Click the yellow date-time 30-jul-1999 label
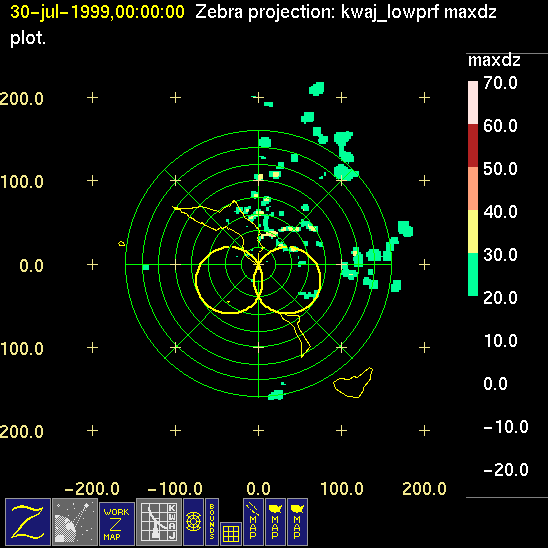Viewport: 548px width, 548px height. pyautogui.click(x=97, y=12)
